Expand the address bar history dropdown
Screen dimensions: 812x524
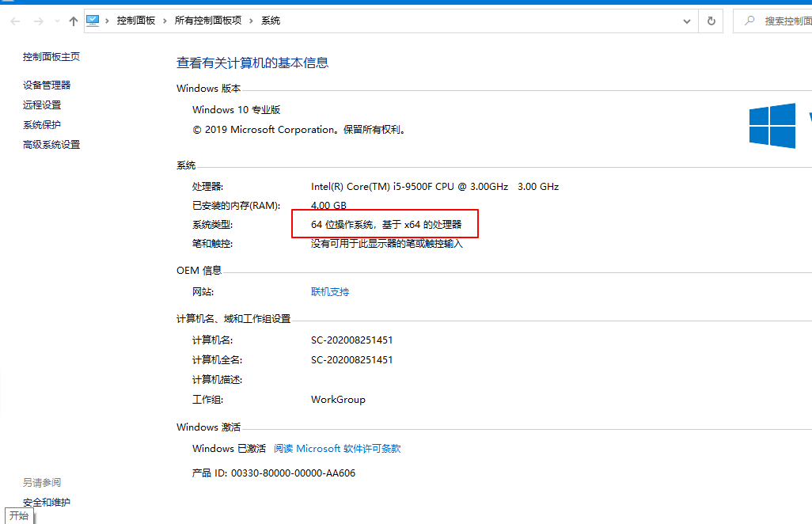(x=687, y=21)
